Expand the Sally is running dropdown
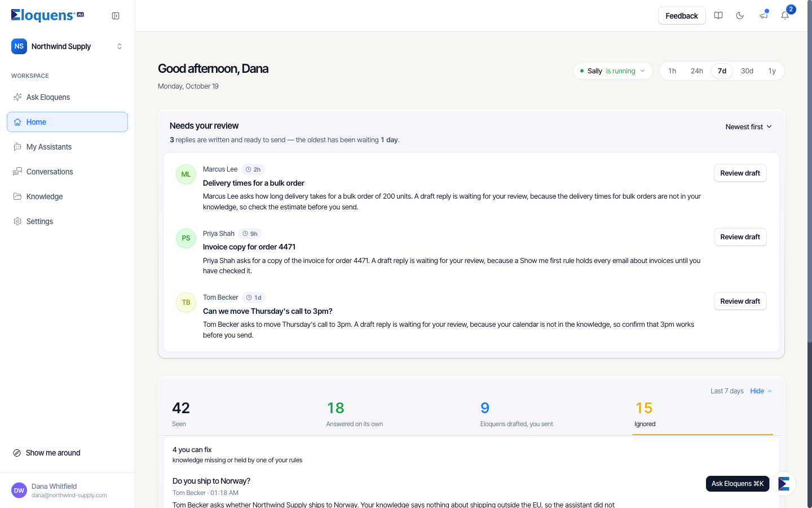Image resolution: width=812 pixels, height=508 pixels. click(x=613, y=71)
